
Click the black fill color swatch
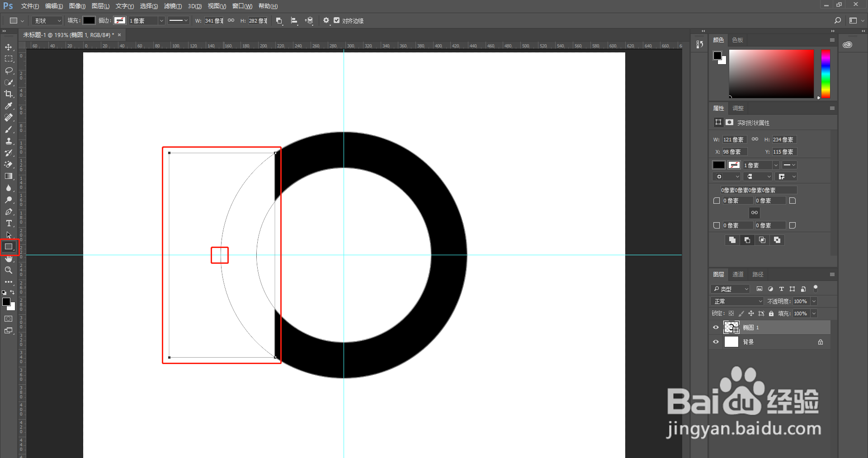[89, 20]
